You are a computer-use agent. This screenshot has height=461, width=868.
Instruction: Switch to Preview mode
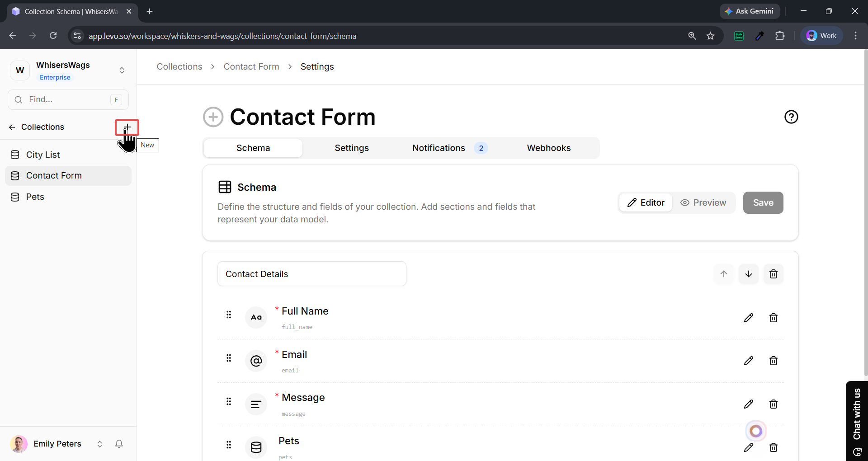(703, 202)
